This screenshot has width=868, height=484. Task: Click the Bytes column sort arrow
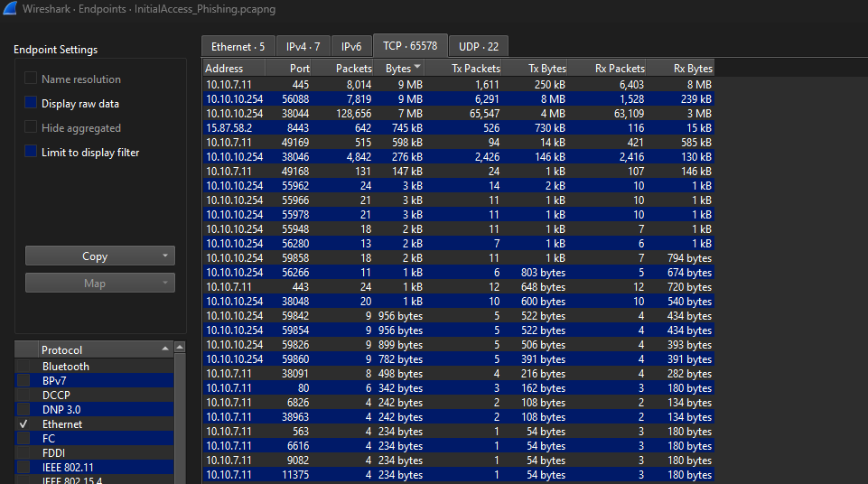click(x=417, y=68)
